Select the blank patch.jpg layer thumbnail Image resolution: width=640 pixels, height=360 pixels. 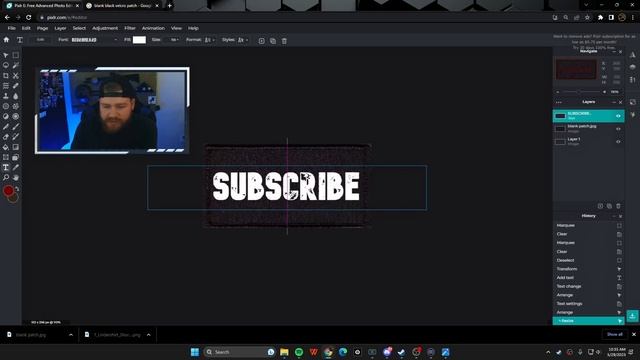pos(560,129)
